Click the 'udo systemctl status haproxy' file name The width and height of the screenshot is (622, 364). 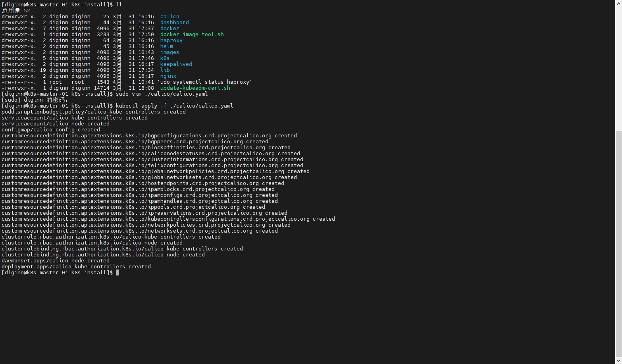204,82
